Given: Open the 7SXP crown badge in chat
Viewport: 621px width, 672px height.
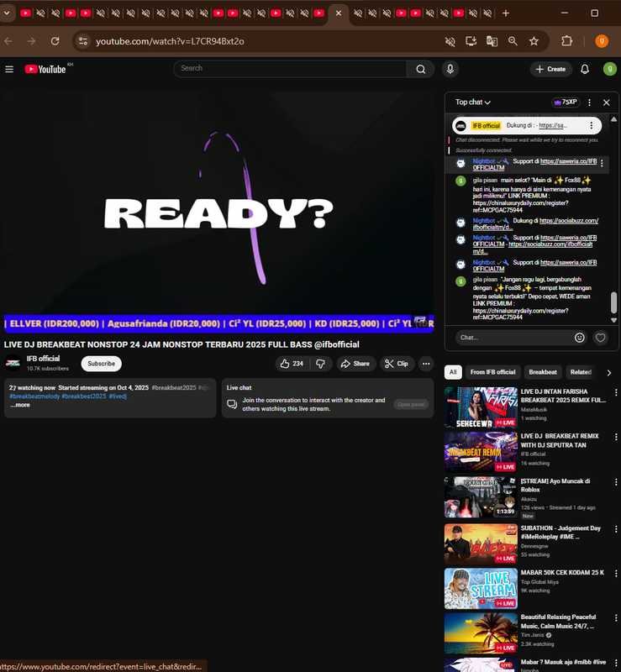Looking at the screenshot, I should coord(566,102).
